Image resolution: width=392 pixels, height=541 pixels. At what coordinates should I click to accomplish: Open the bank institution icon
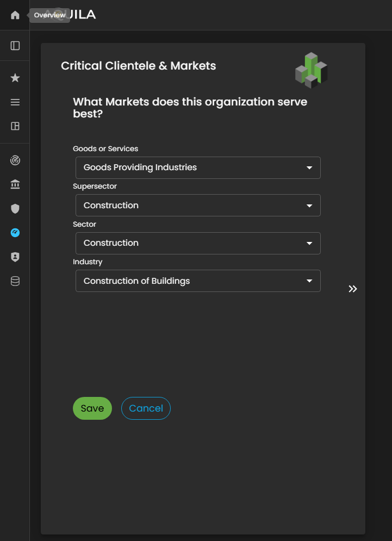tap(15, 185)
